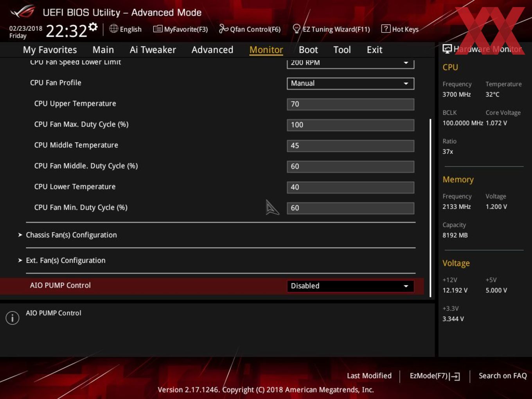Screen dimensions: 532x399
Task: Click the 3700 MHz CPU frequency value
Action: point(457,94)
